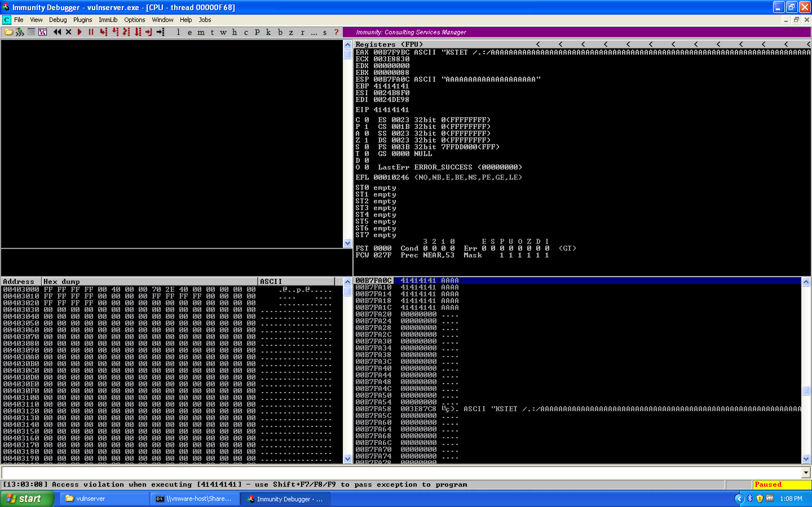Open the vulnserver folder on the taskbar
This screenshot has width=812, height=507.
104,499
